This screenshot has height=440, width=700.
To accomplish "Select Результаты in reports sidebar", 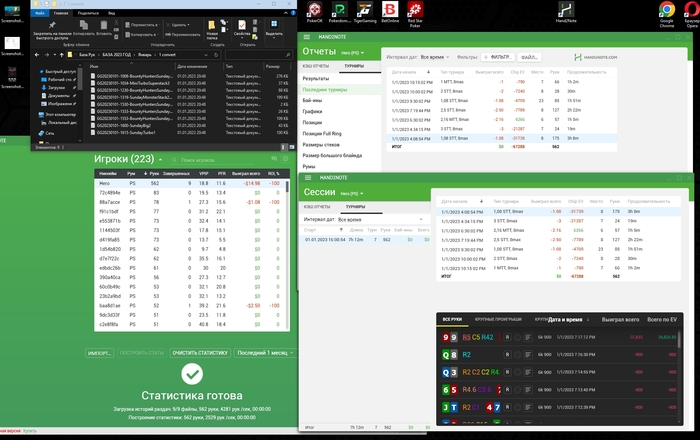I will tap(315, 79).
